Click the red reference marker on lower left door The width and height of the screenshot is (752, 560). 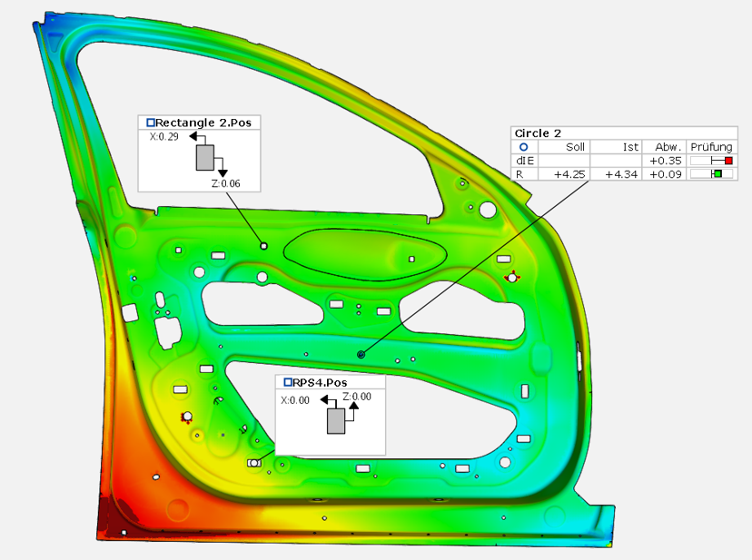pyautogui.click(x=186, y=418)
